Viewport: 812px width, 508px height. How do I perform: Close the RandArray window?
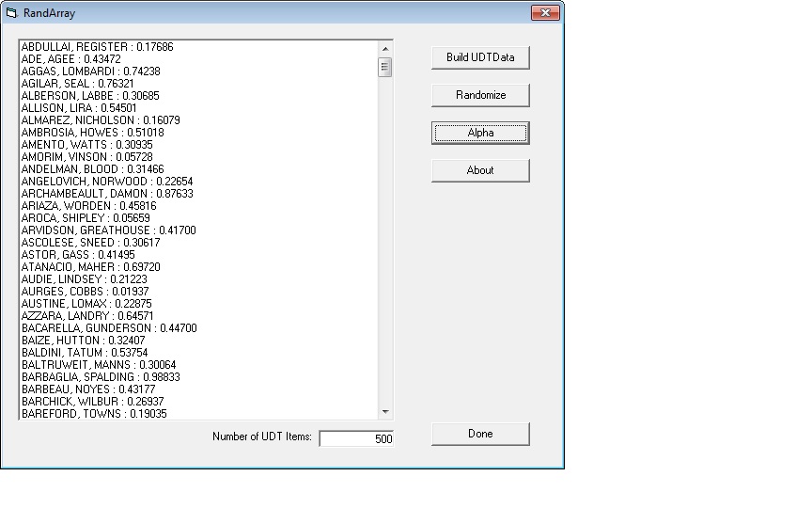[x=544, y=13]
